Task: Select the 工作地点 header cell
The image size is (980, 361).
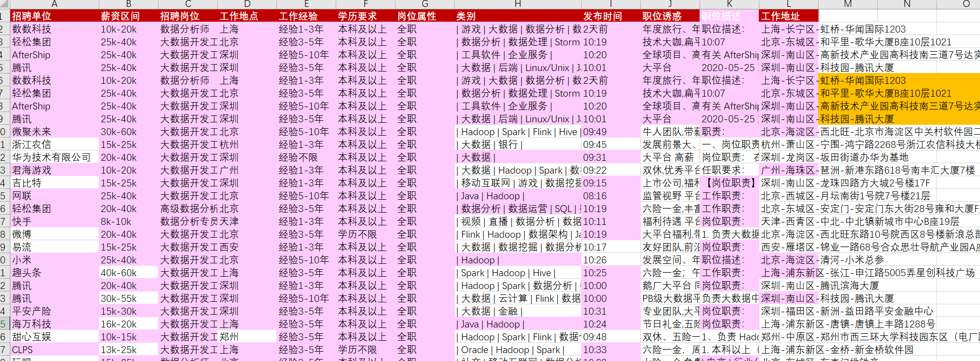Action: 247,16
